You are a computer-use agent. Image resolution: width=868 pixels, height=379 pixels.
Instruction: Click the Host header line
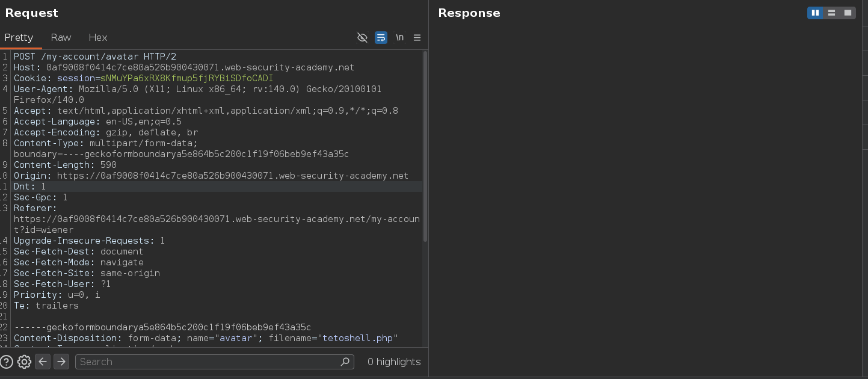click(184, 67)
